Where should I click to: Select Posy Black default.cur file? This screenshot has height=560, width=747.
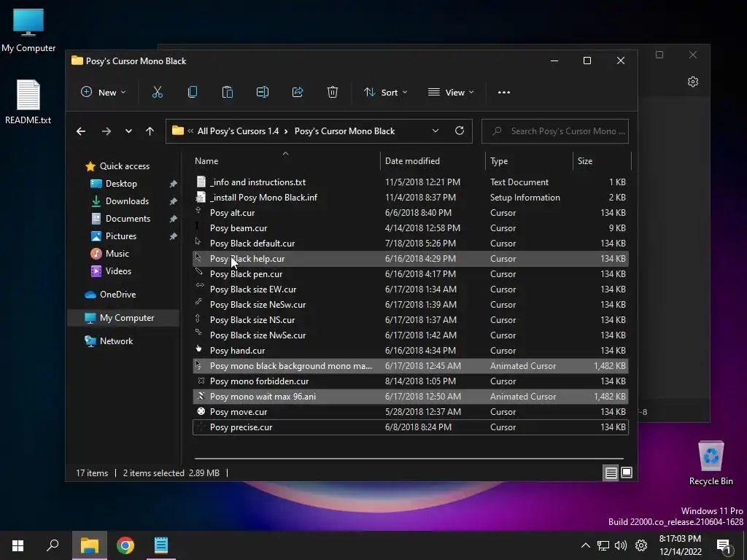pos(410,244)
